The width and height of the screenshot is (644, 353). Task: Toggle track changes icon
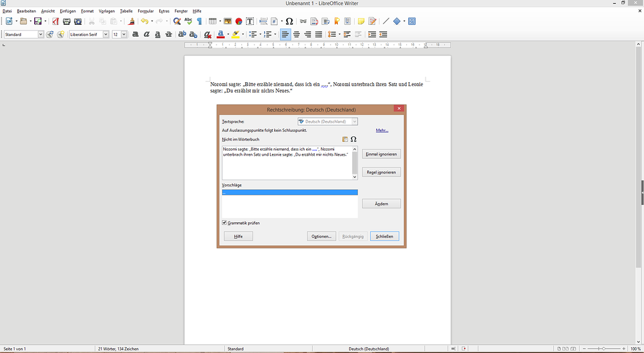(x=372, y=21)
